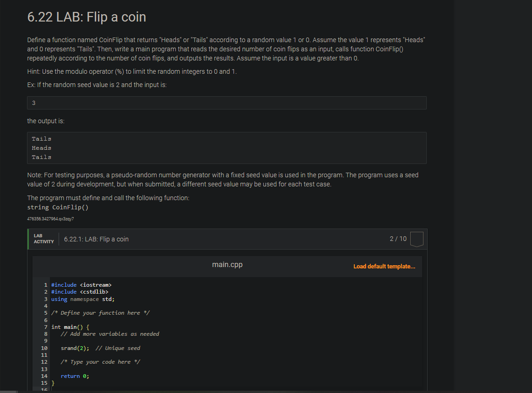532x393 pixels.
Task: Click line number 12 in the editor
Action: (x=43, y=361)
